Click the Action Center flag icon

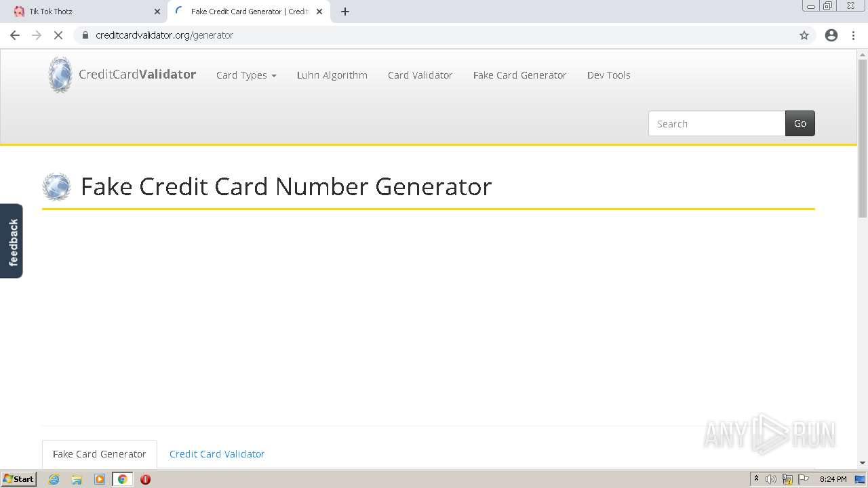(x=804, y=479)
